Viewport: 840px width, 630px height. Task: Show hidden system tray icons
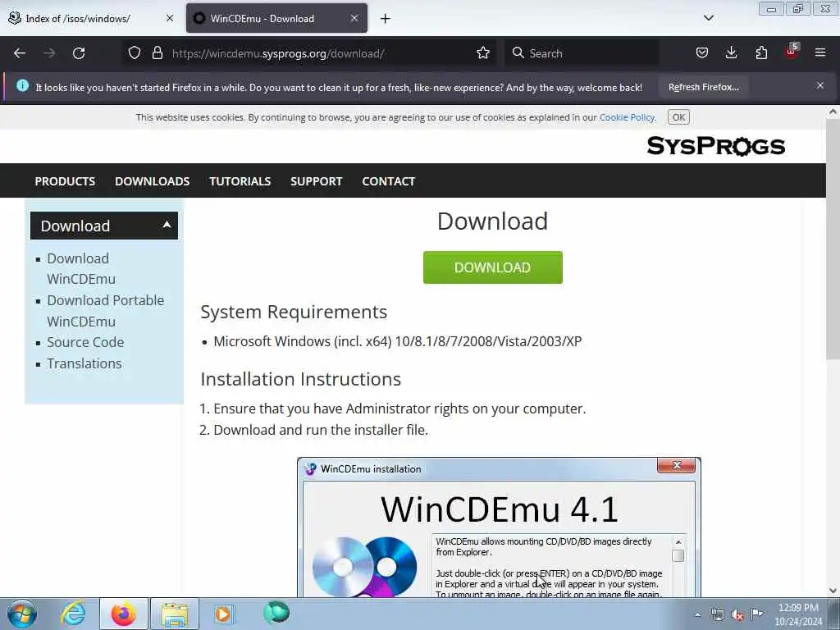[697, 614]
